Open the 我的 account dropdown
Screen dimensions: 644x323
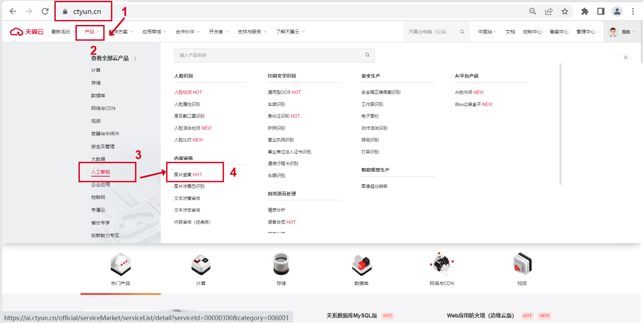[628, 32]
